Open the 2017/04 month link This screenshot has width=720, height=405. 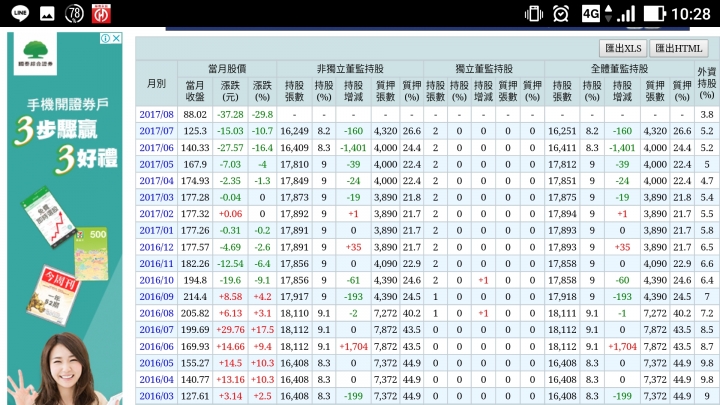(x=157, y=180)
